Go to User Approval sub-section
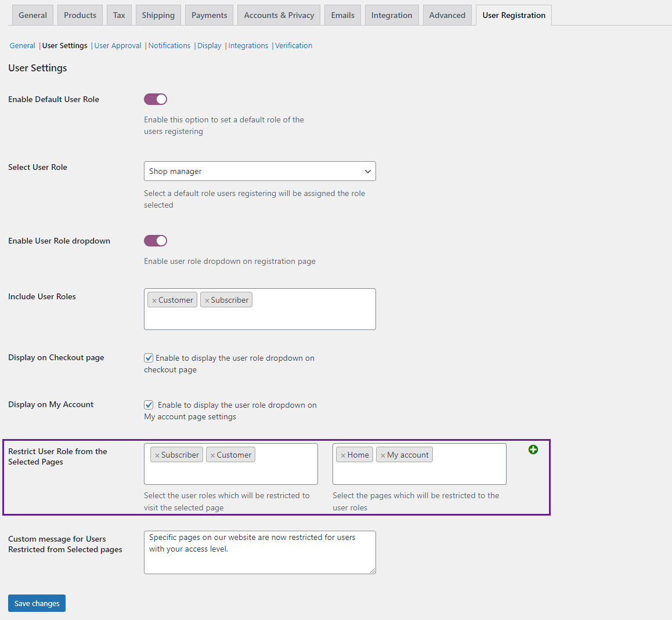 point(118,45)
